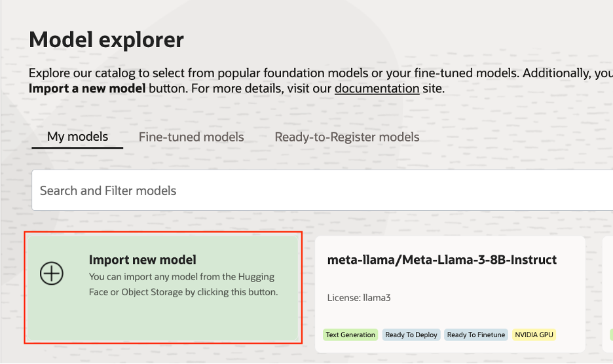
Task: Click the Ready To Finetune tag
Action: (476, 335)
